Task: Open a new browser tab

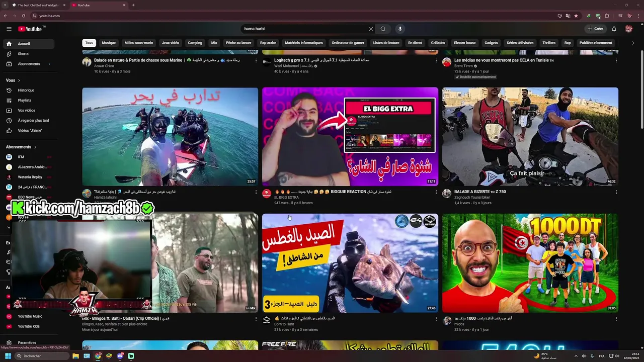Action: point(133,5)
